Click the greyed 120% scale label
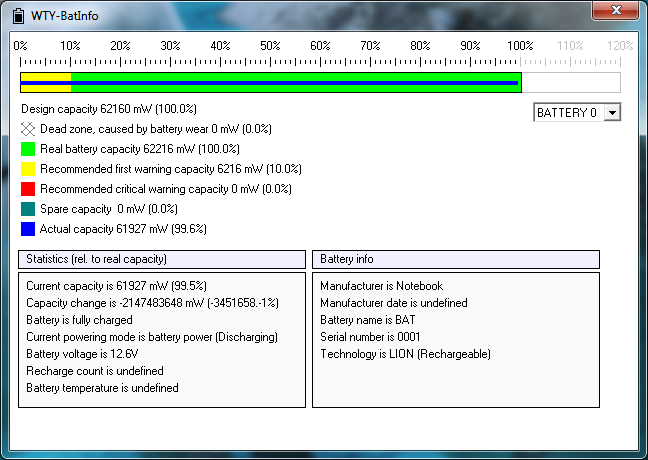 pyautogui.click(x=620, y=45)
